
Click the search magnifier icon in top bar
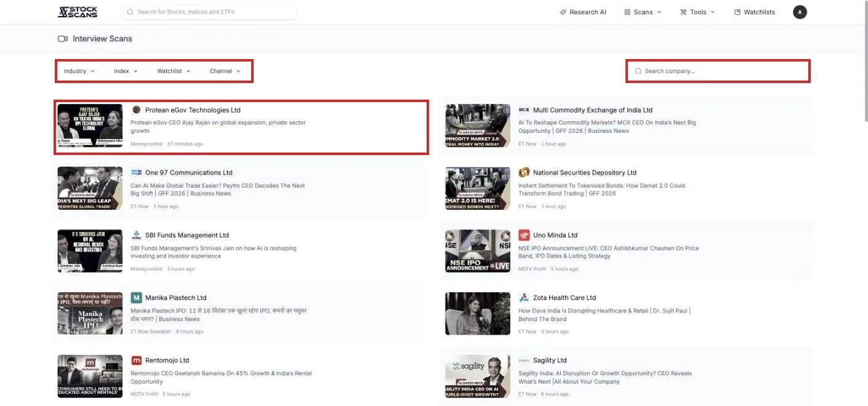pyautogui.click(x=130, y=12)
